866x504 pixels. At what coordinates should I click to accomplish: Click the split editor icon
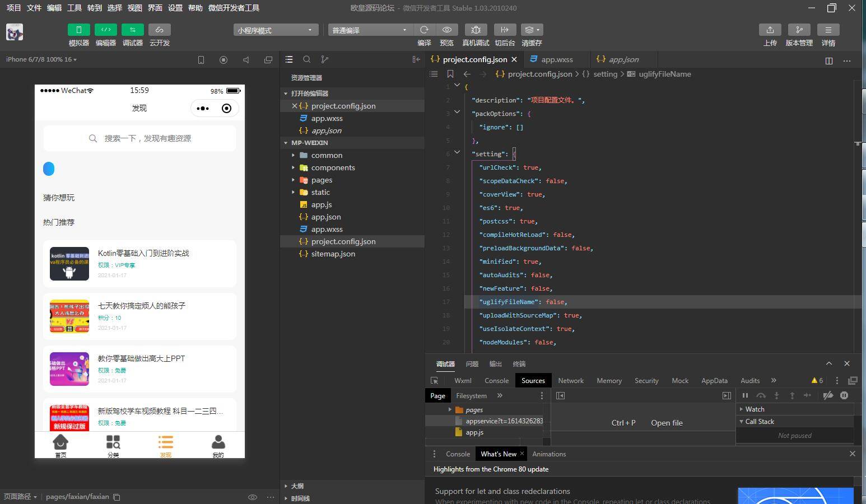pos(829,60)
